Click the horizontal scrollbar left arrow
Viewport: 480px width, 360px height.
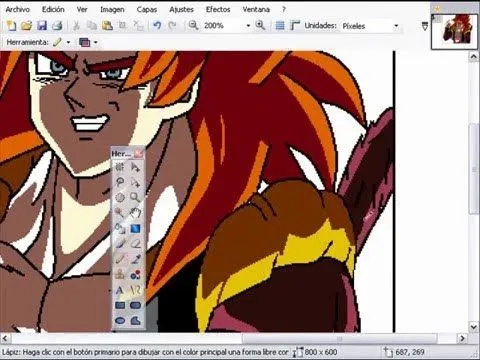[x=5, y=339]
